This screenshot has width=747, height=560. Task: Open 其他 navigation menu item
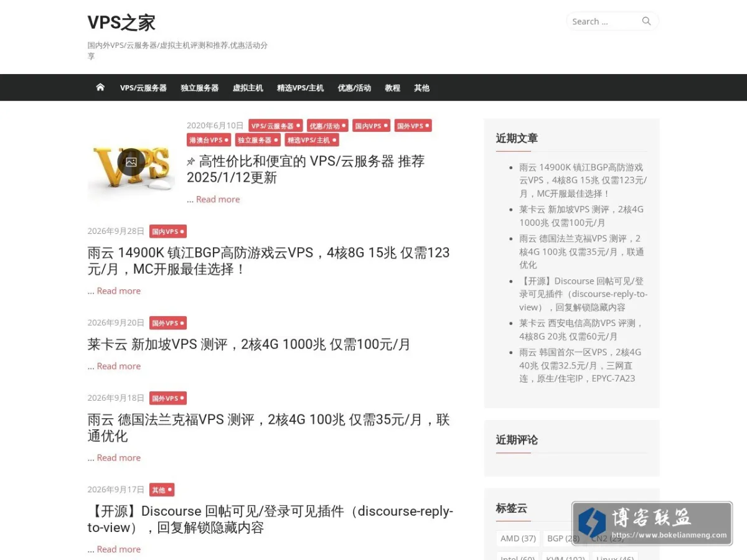click(x=421, y=88)
